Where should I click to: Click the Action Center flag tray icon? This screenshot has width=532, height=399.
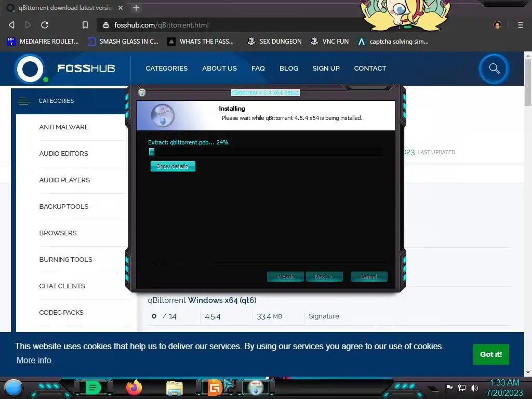tap(449, 388)
